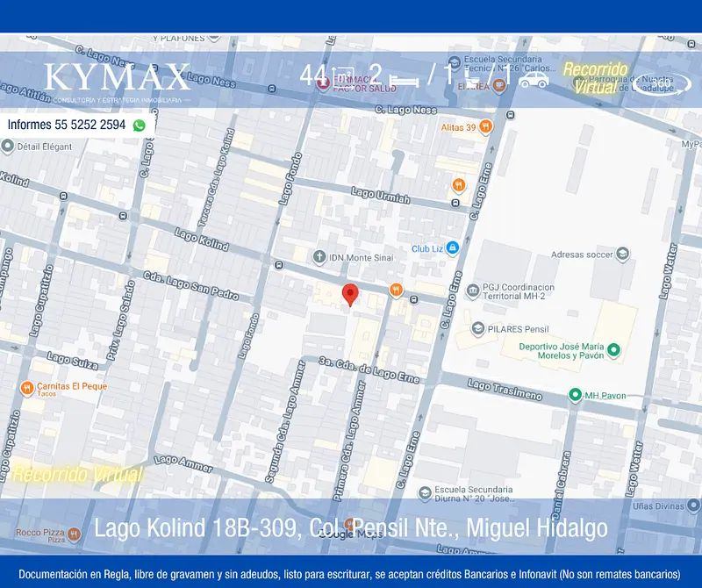Screen dimensions: 702x588
Task: Select the restaurant icon near Lago Urmiah
Action: 458,185
